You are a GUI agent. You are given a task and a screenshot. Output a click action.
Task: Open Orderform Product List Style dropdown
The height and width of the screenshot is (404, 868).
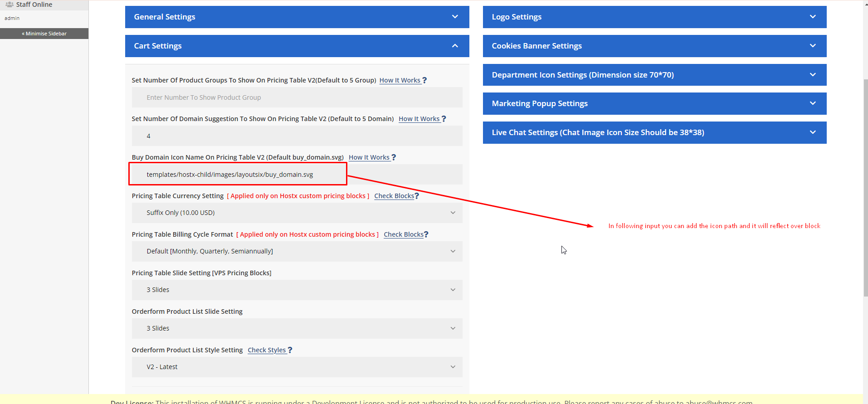[x=297, y=367]
